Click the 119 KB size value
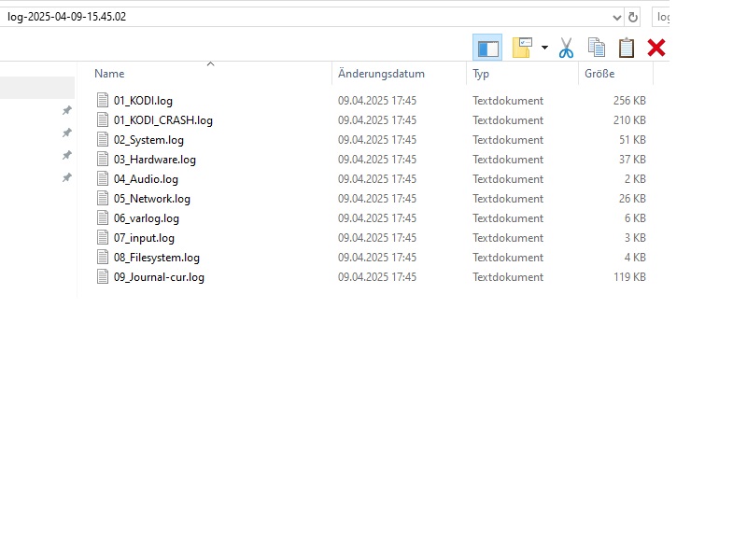The width and height of the screenshot is (747, 560). click(629, 276)
